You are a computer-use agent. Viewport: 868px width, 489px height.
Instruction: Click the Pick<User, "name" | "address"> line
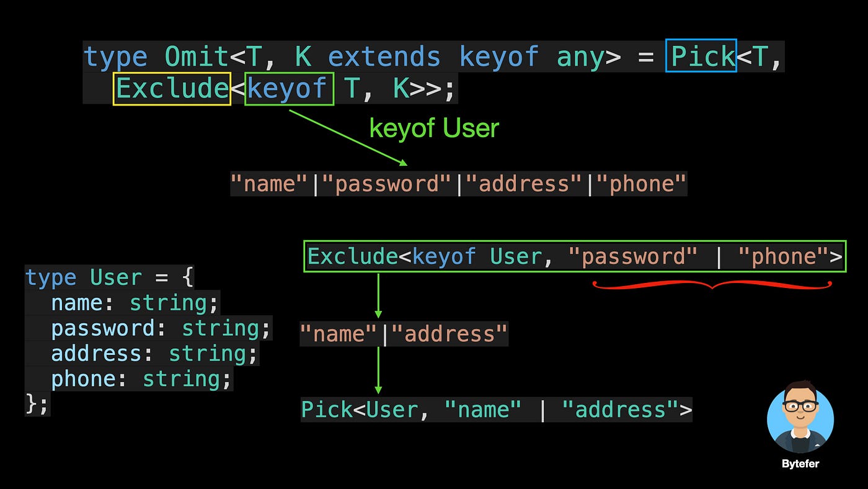pyautogui.click(x=496, y=410)
